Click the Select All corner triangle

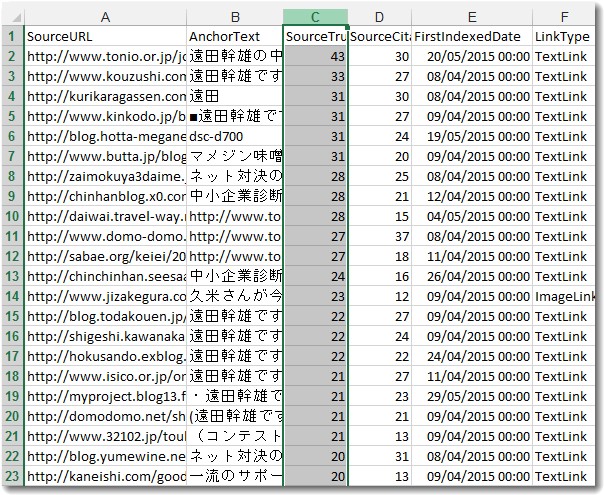12,17
